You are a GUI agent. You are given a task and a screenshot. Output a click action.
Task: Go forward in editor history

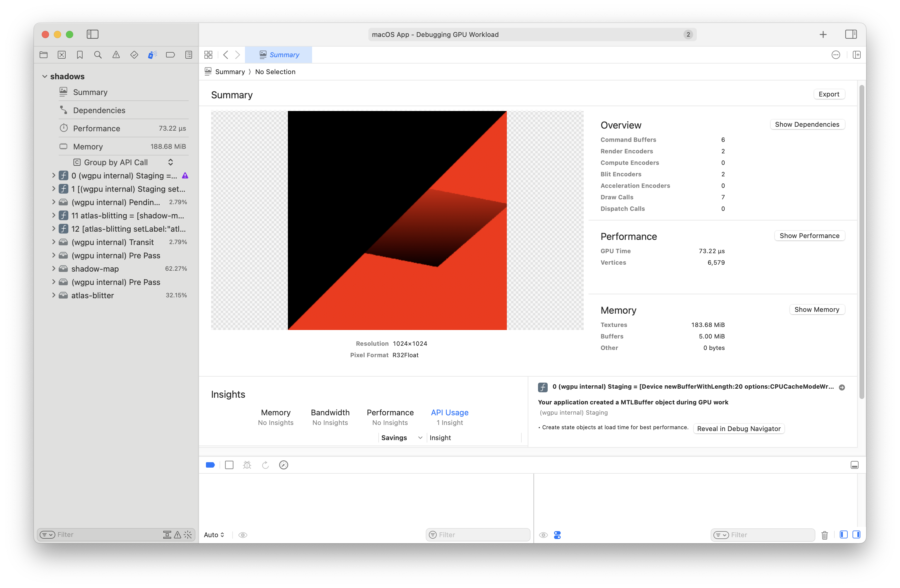click(237, 55)
